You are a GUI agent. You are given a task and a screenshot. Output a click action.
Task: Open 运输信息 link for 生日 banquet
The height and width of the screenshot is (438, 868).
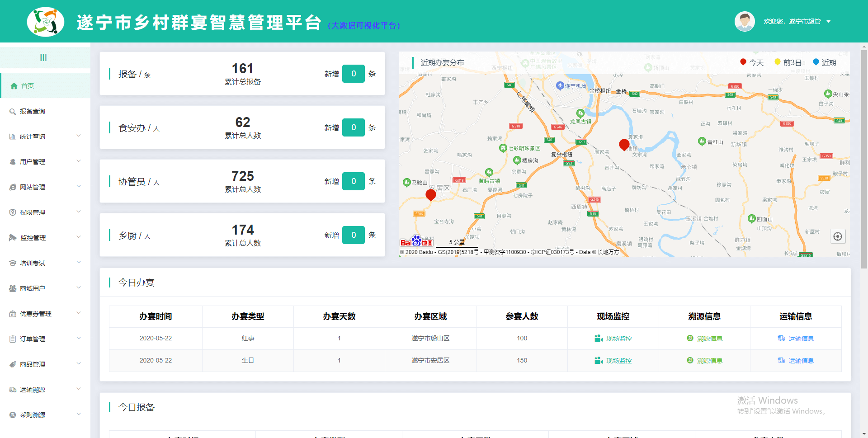(796, 361)
